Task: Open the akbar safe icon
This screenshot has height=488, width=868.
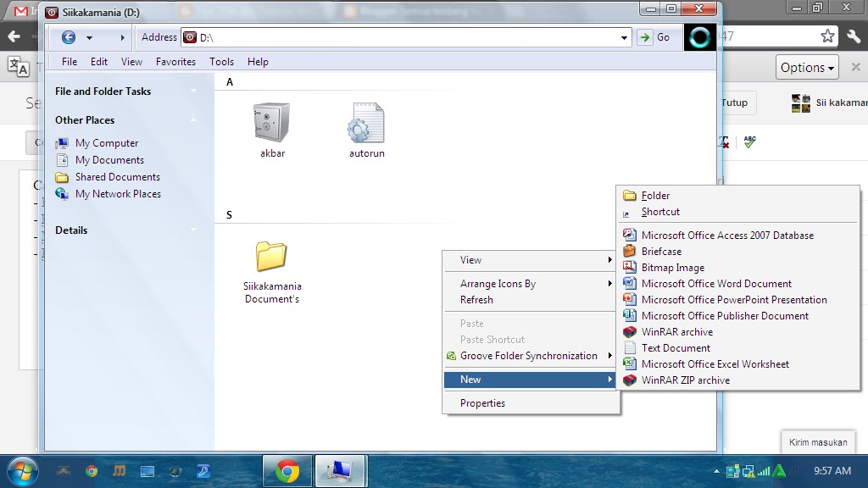Action: tap(272, 122)
